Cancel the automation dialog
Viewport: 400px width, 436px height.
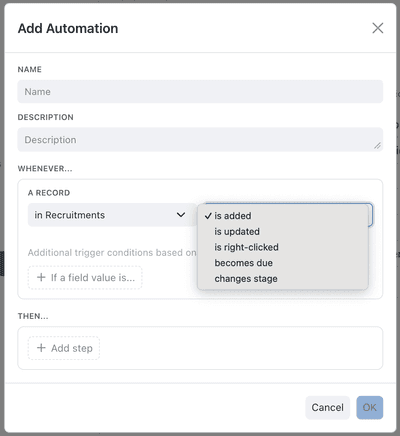[327, 407]
